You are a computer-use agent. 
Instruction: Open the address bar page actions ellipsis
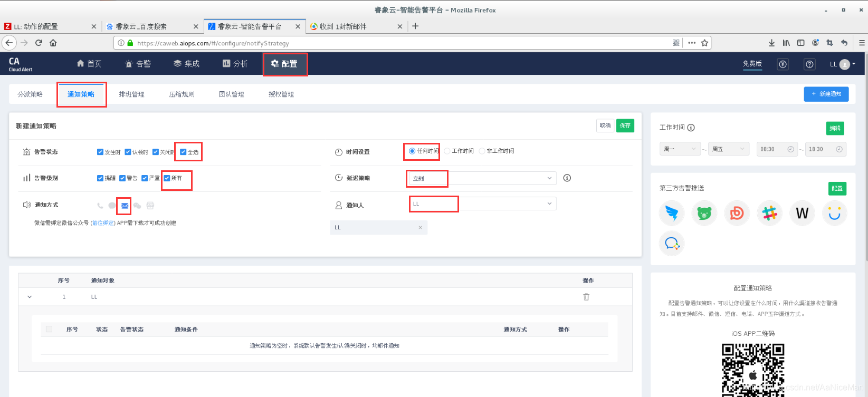pyautogui.click(x=692, y=43)
